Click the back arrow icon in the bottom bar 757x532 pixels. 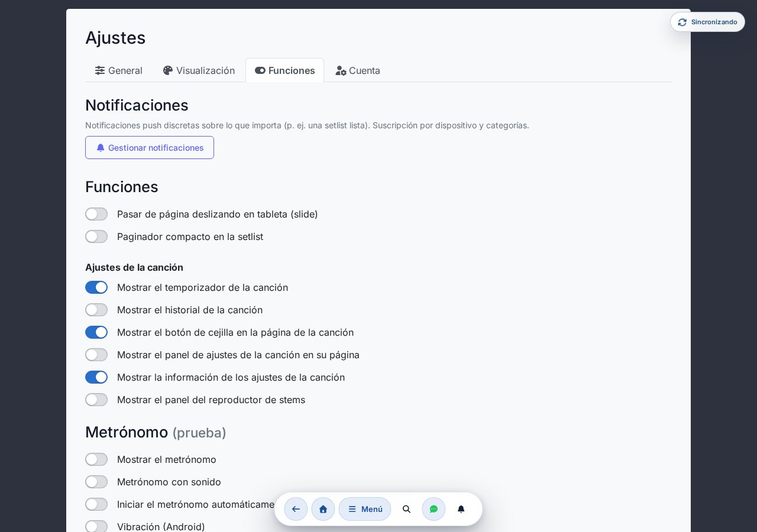click(296, 509)
